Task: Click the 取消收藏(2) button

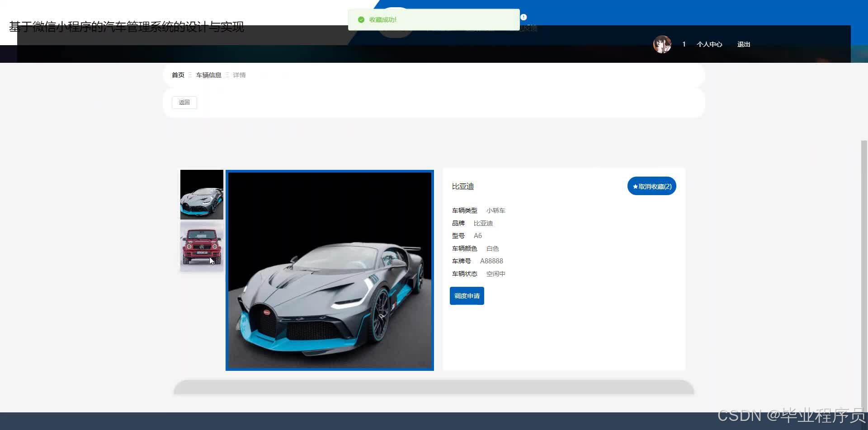Action: click(652, 186)
